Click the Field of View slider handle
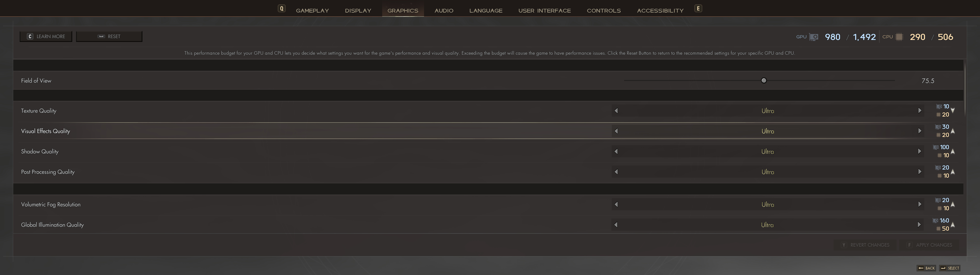 click(x=764, y=80)
